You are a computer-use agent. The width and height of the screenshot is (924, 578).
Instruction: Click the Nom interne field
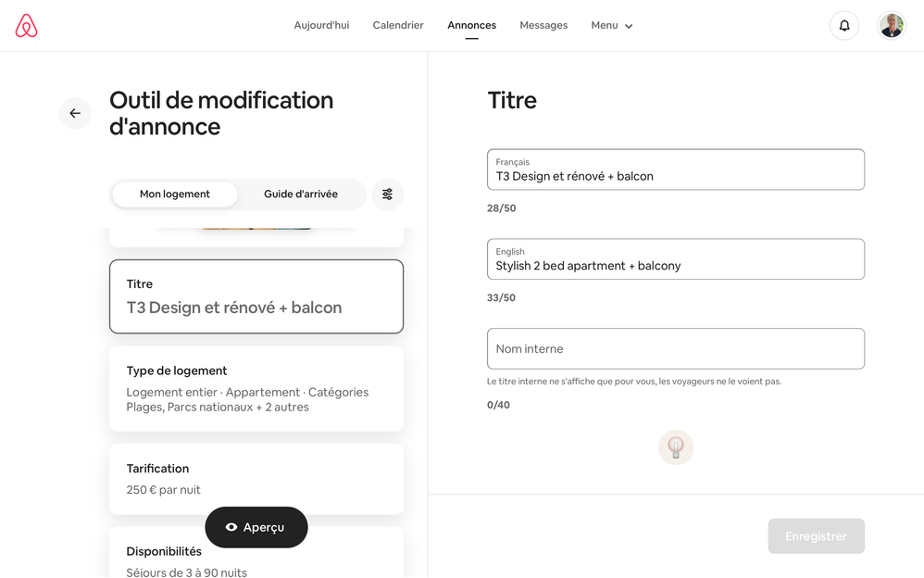click(x=676, y=349)
